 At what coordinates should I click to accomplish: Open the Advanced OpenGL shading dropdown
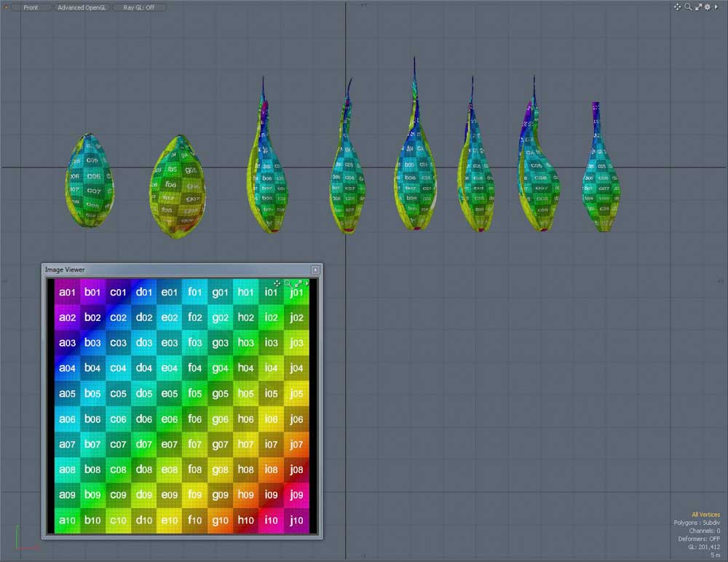pyautogui.click(x=82, y=7)
